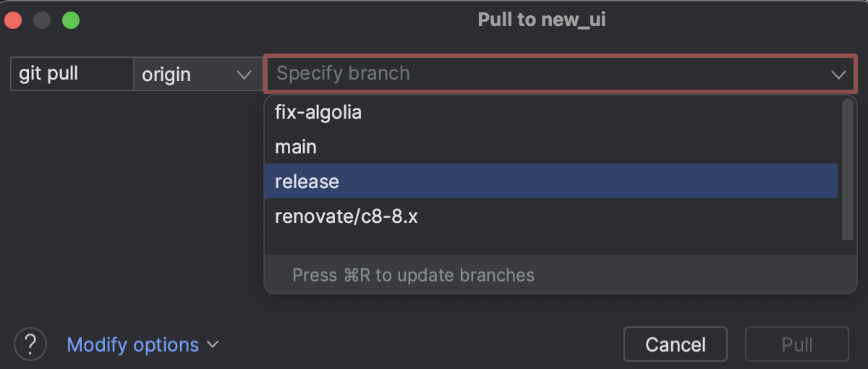This screenshot has height=369, width=868.
Task: Click the Cancel button
Action: 675,344
